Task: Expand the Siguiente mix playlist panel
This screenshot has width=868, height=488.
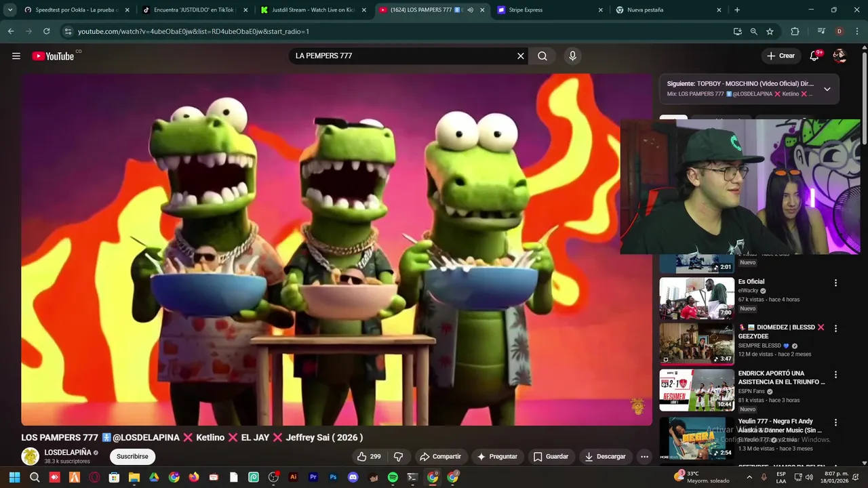Action: pyautogui.click(x=827, y=89)
